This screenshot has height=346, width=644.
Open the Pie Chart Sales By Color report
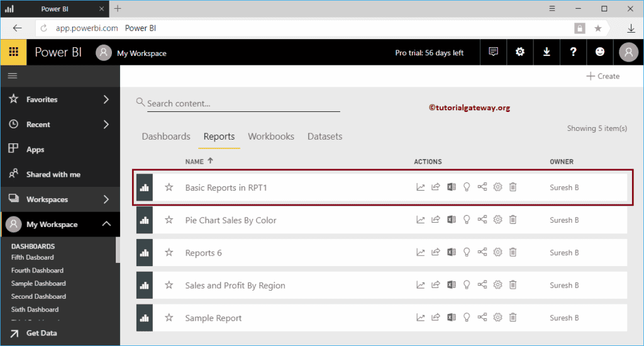(x=231, y=220)
